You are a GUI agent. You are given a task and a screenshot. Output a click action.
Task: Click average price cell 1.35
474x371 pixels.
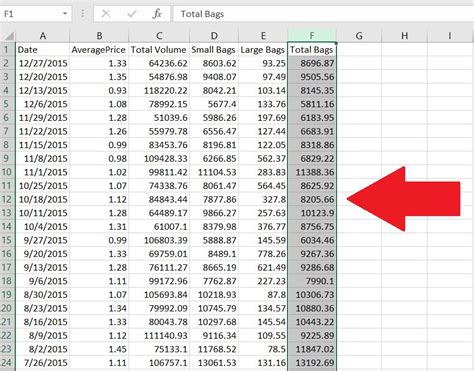(99, 77)
